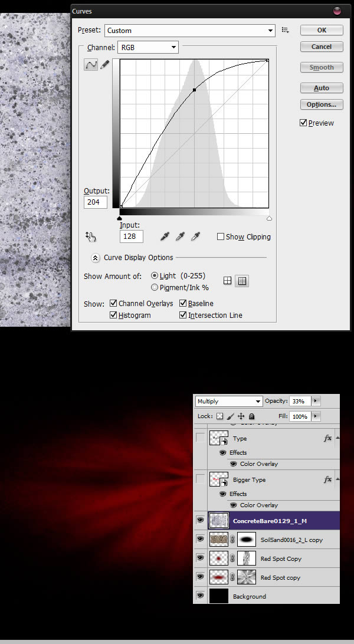Show the Type layer via its visibility box

point(200,438)
